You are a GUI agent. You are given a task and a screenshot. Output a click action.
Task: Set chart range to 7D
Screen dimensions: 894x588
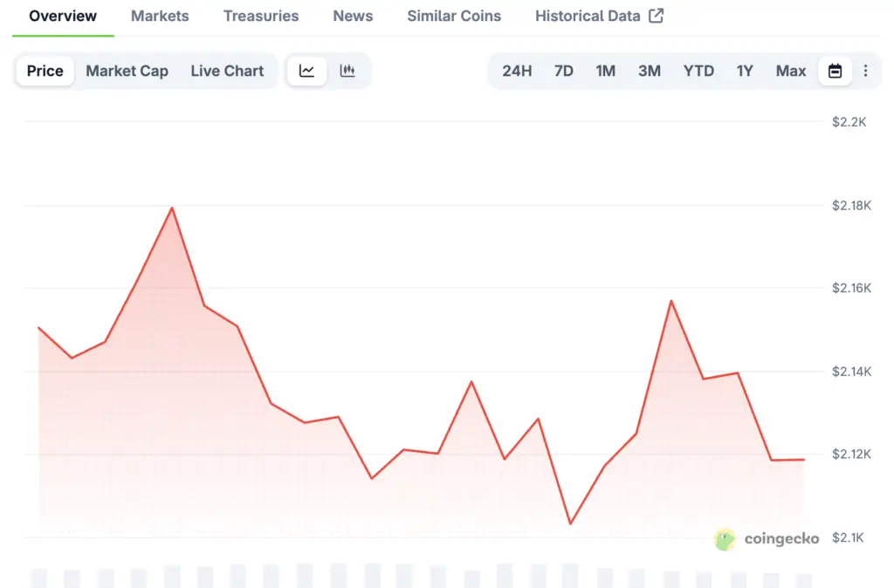coord(564,71)
